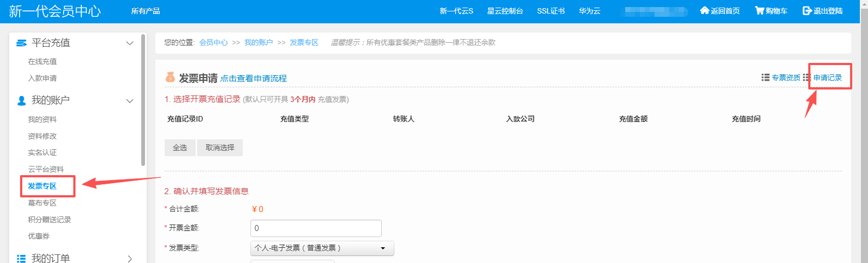Click the list icon before 专票资质
Image resolution: width=868 pixels, height=263 pixels.
click(765, 78)
